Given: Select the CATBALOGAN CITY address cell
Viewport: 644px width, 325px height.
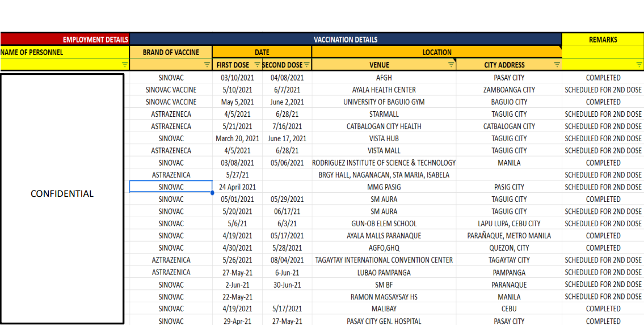Looking at the screenshot, I should point(509,126).
